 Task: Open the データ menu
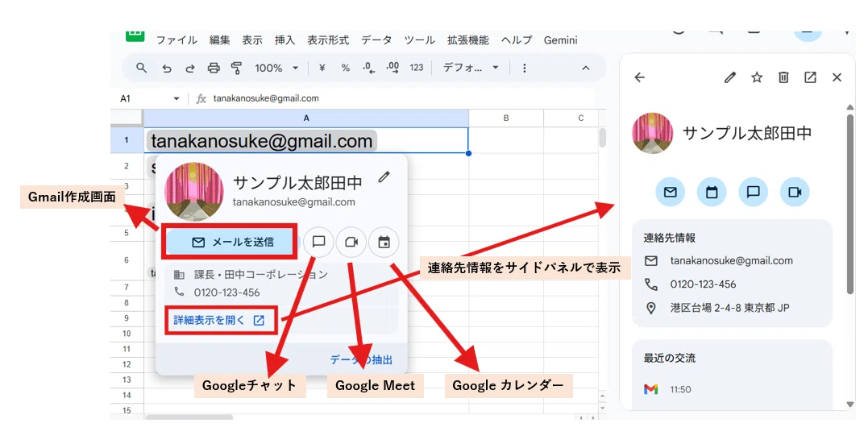click(376, 39)
